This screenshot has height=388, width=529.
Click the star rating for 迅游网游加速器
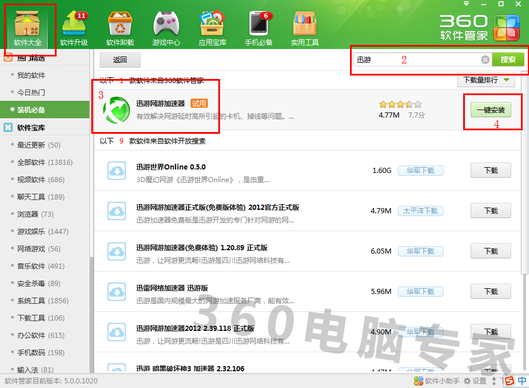[400, 104]
